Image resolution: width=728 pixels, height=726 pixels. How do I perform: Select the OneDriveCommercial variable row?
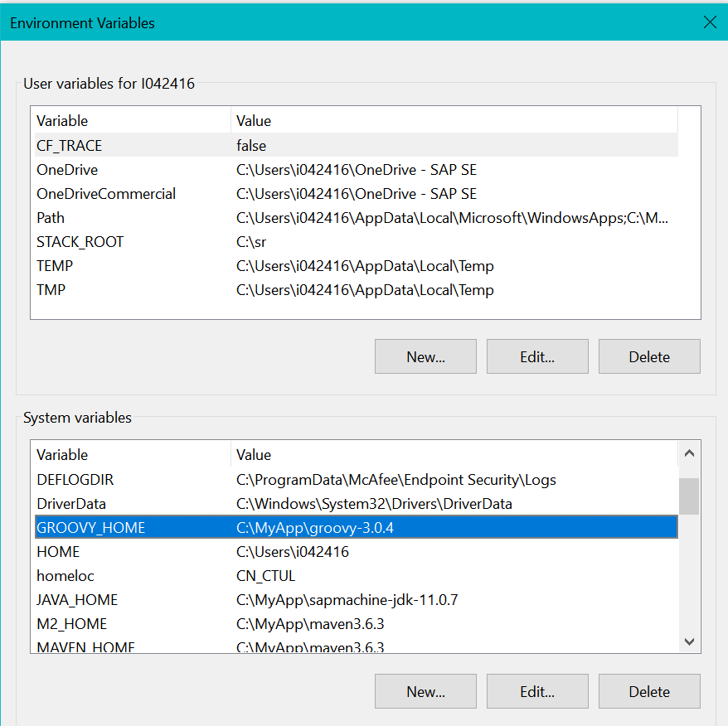click(106, 194)
